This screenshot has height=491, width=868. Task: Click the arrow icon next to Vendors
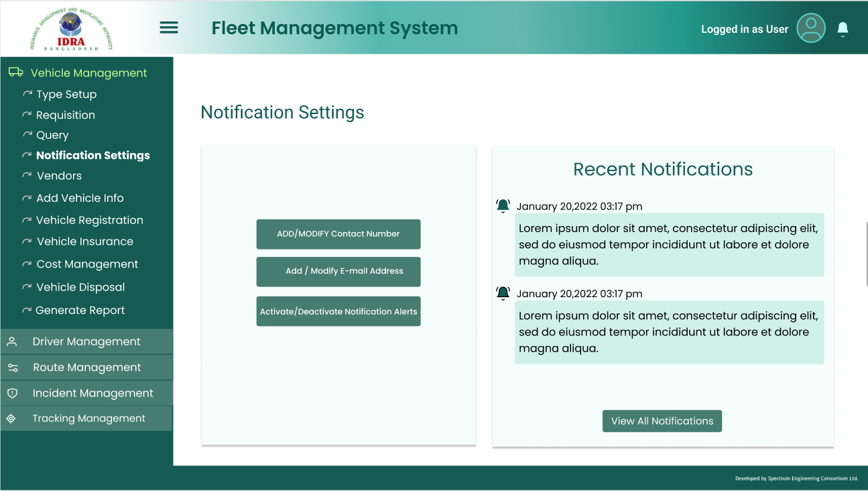27,175
